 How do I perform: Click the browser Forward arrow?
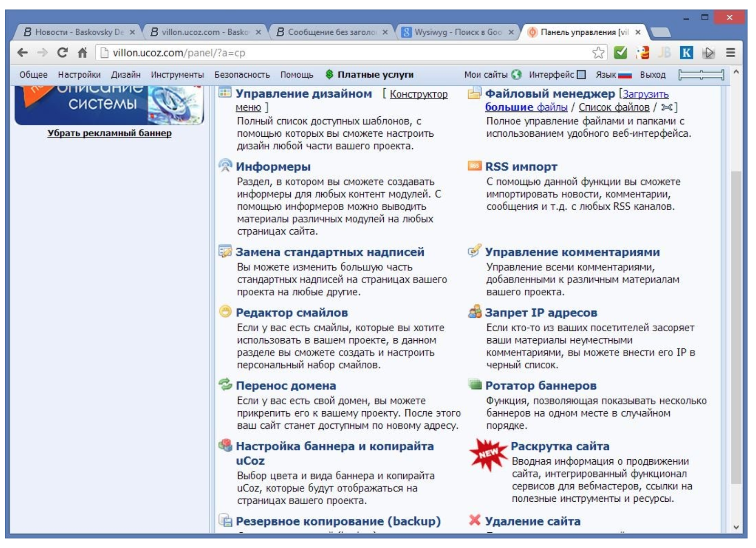[x=42, y=52]
